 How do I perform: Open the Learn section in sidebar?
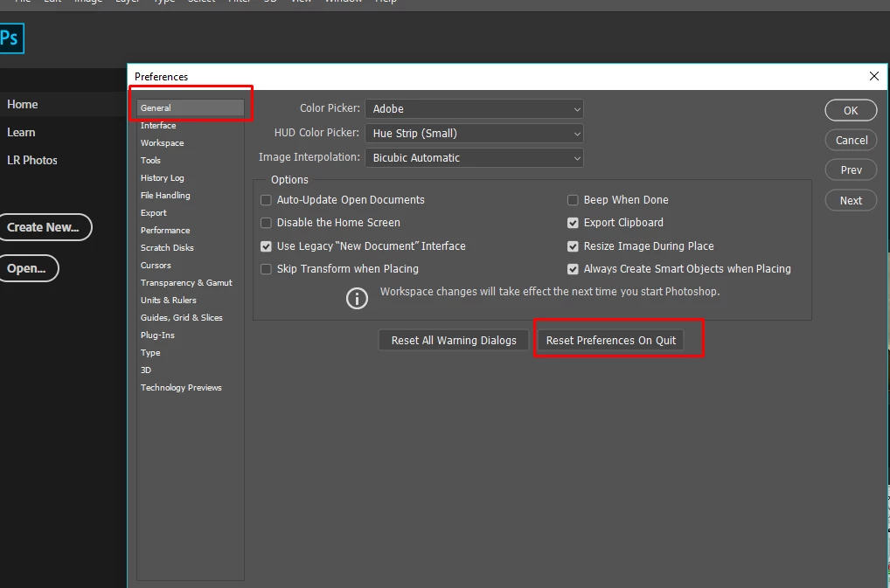coord(21,132)
